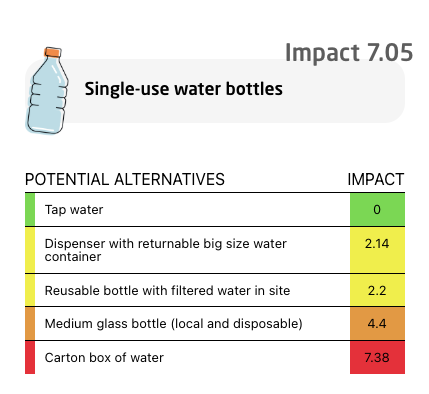Select the Single-use water bottles title
This screenshot has height=394, width=429.
[183, 89]
